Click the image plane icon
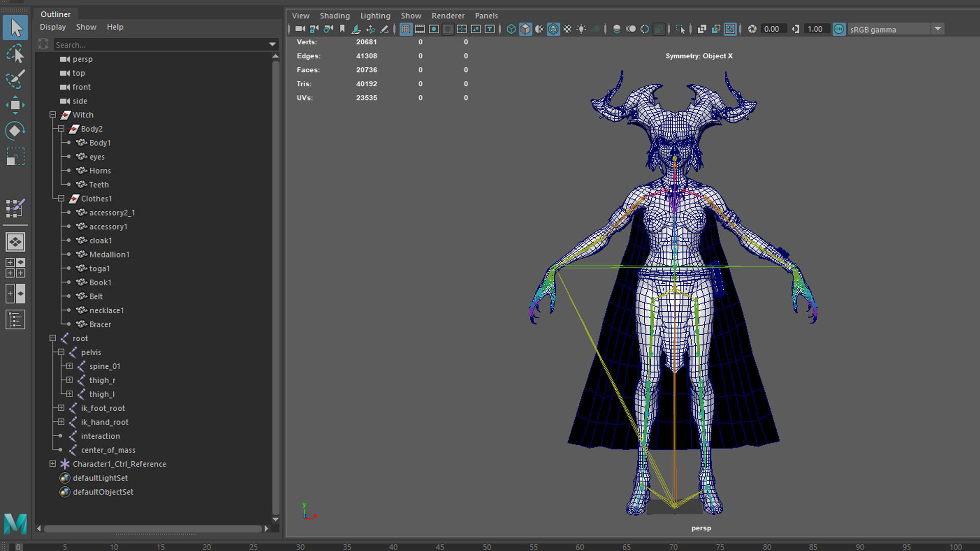The width and height of the screenshot is (980, 551). pyautogui.click(x=356, y=29)
